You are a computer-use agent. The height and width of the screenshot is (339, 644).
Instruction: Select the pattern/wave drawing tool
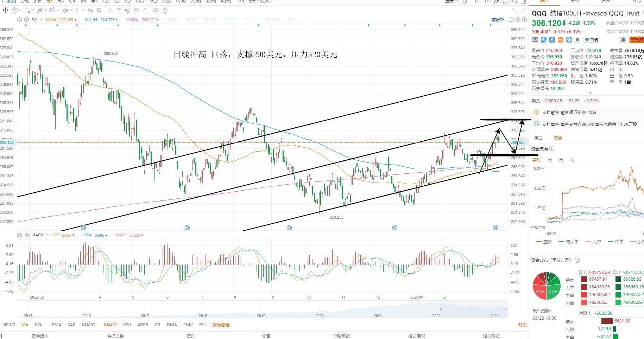point(40,10)
